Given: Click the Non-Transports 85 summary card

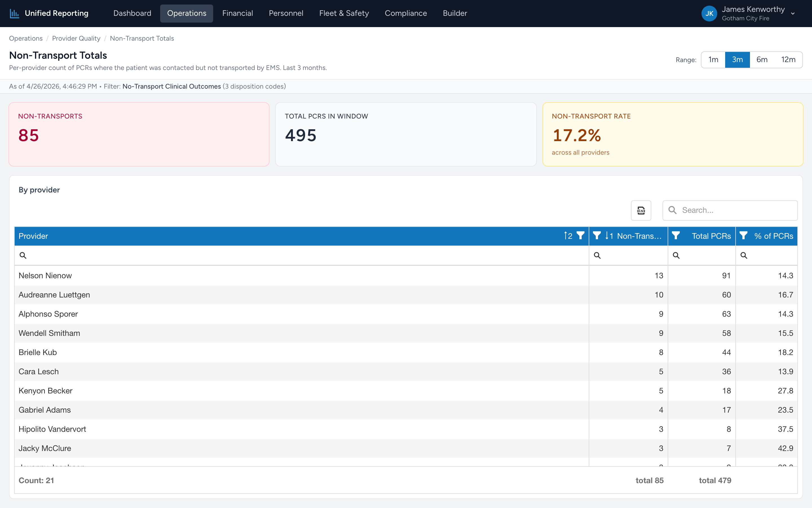Looking at the screenshot, I should (x=139, y=134).
